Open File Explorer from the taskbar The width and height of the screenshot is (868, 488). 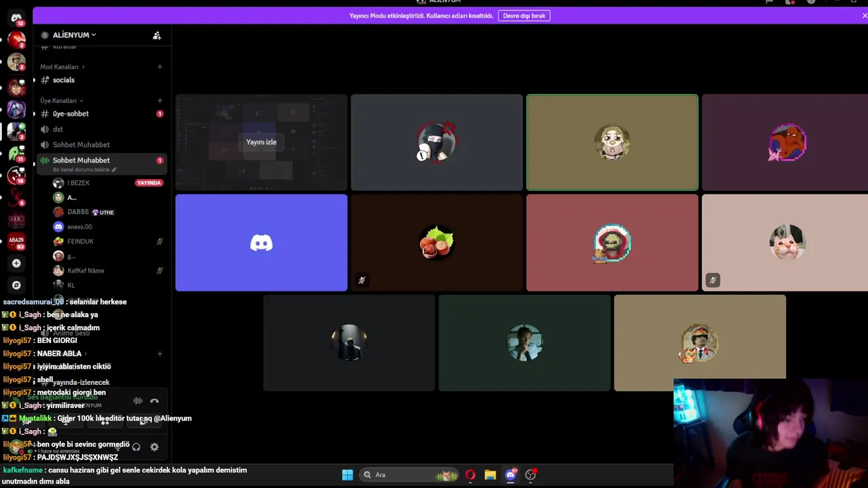click(x=490, y=475)
